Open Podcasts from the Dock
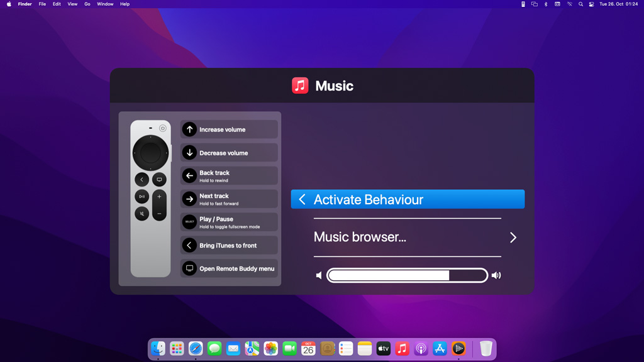The image size is (644, 362). [x=421, y=348]
